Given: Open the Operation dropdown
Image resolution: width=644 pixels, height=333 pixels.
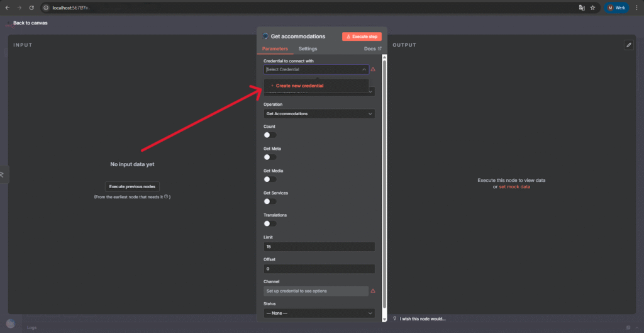Looking at the screenshot, I should point(319,114).
